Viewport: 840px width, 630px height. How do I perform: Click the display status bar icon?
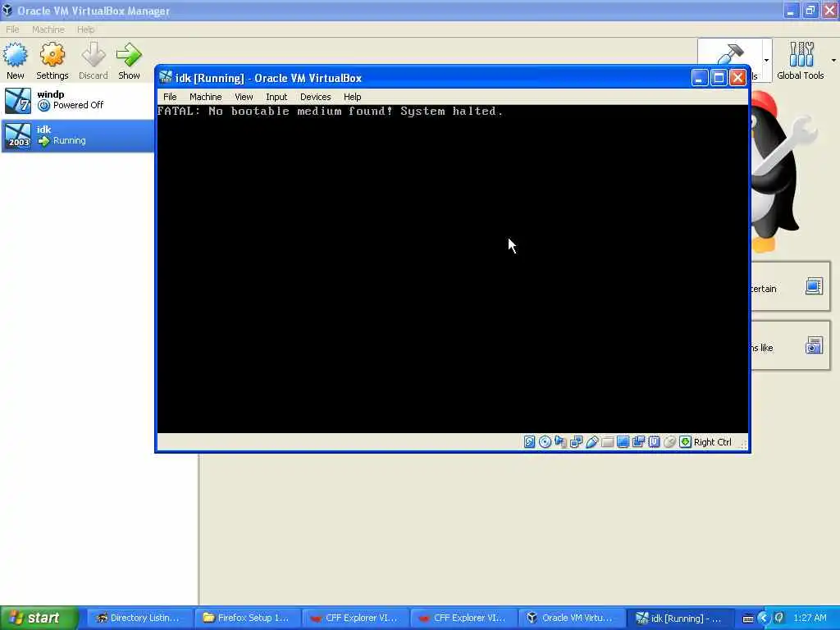pyautogui.click(x=623, y=442)
